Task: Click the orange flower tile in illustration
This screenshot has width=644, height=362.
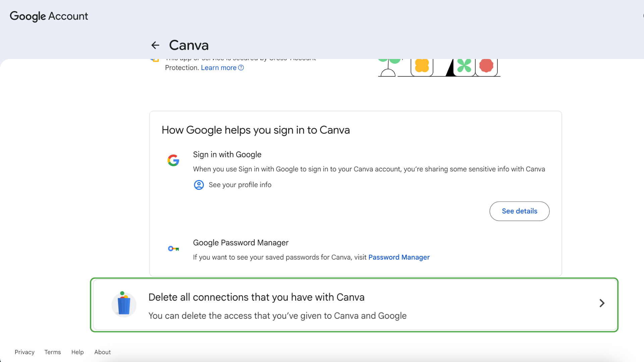Action: click(x=422, y=66)
